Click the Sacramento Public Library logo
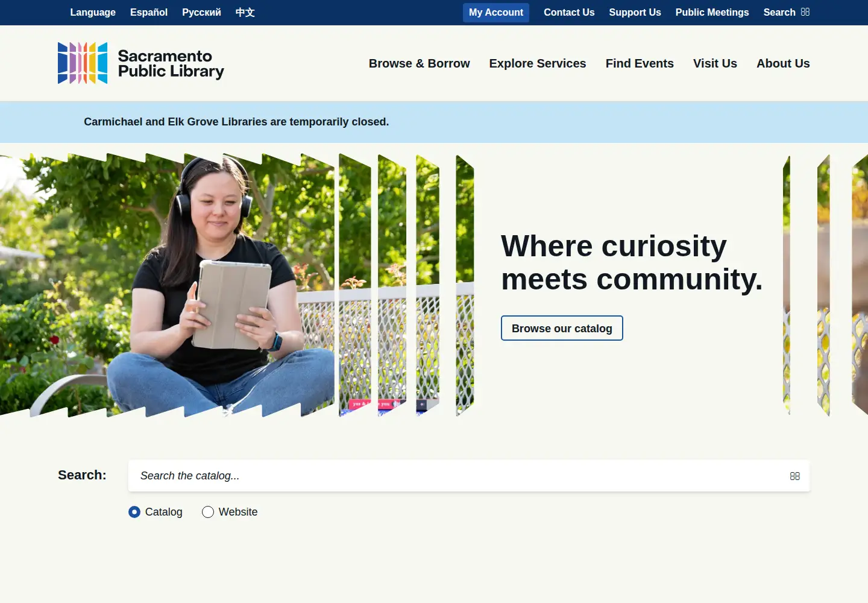Screen dimensions: 868x603 [141, 63]
